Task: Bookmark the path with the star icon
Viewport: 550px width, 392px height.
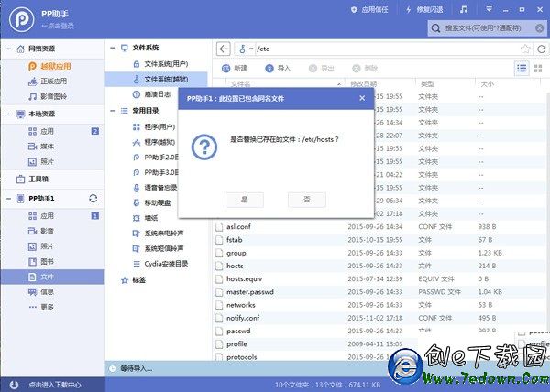Action: click(524, 49)
